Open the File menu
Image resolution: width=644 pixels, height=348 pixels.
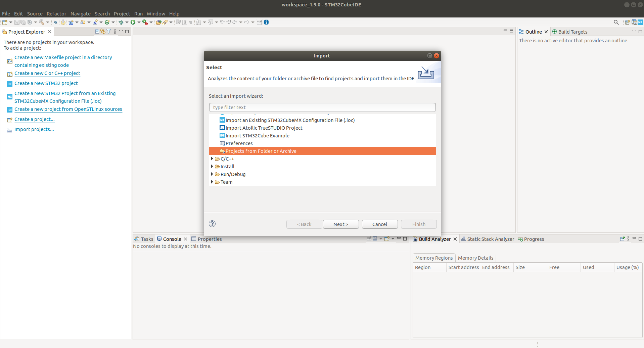click(x=6, y=14)
